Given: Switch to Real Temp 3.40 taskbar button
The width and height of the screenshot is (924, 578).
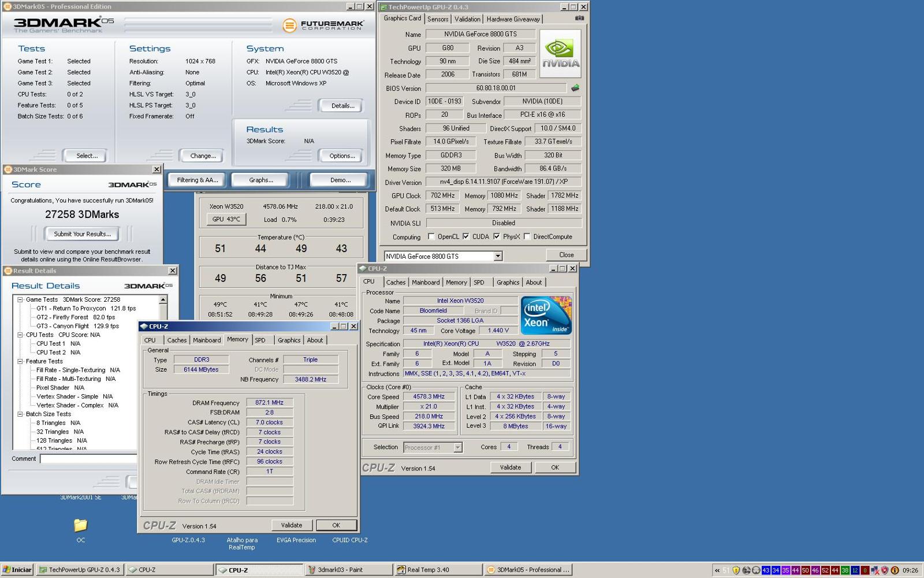Looking at the screenshot, I should tap(438, 569).
